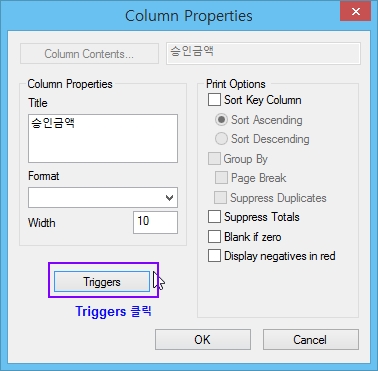Click the Column Contents... button

(x=89, y=54)
